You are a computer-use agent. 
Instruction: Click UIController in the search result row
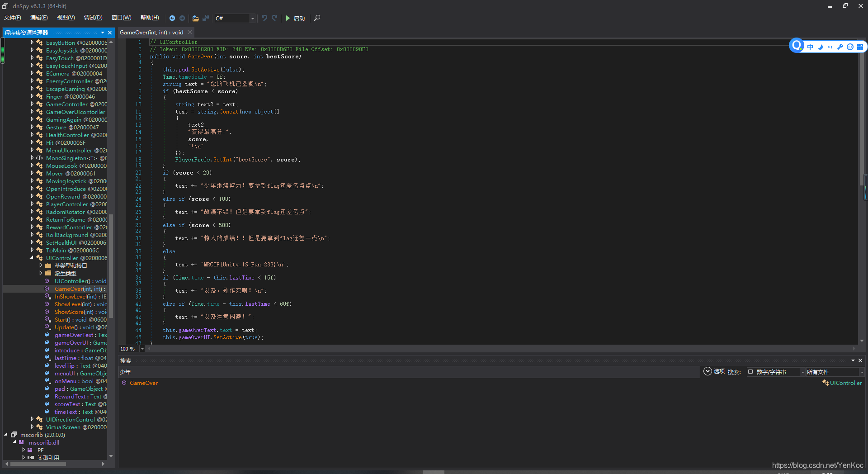845,383
